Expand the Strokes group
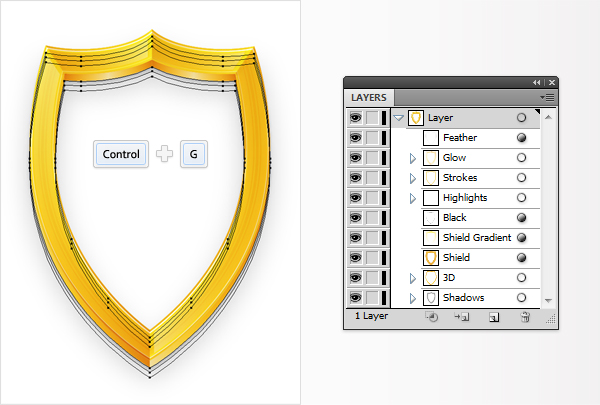Screen dimensions: 600x405 [412, 178]
